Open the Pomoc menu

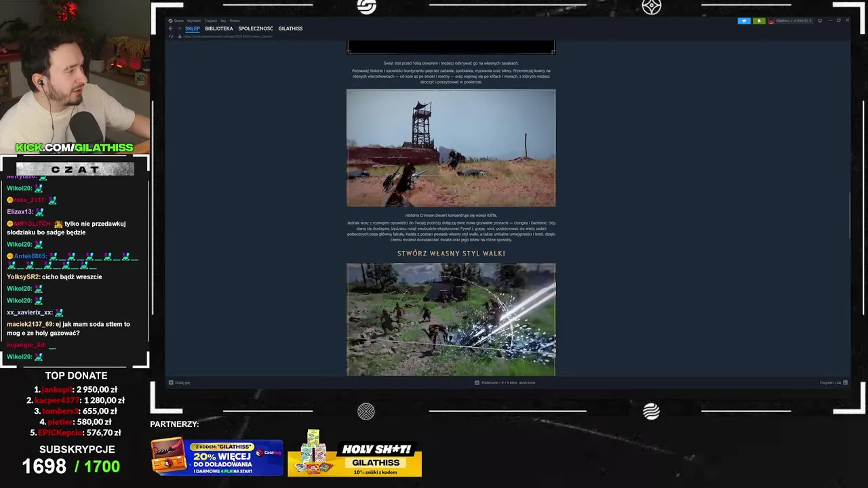pyautogui.click(x=235, y=21)
